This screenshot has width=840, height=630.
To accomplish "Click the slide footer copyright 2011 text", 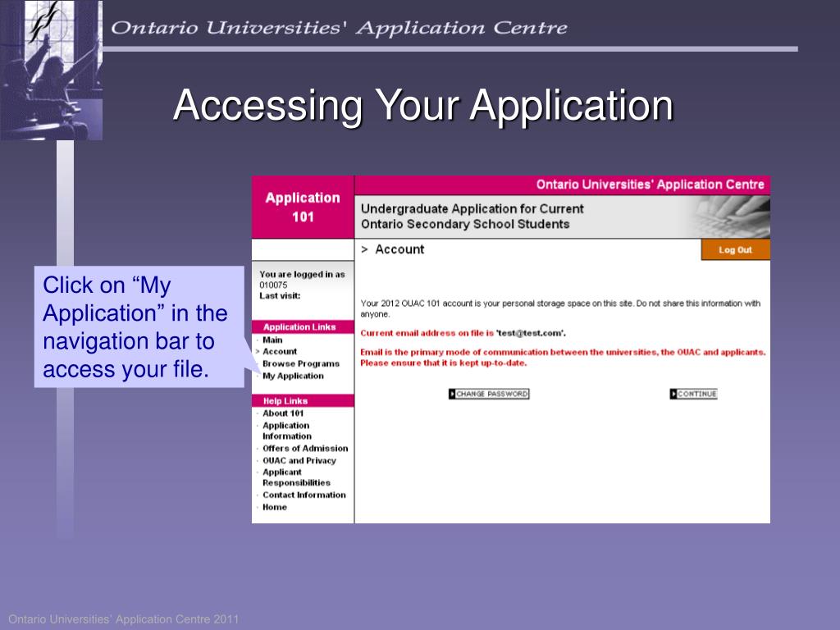I will (123, 619).
